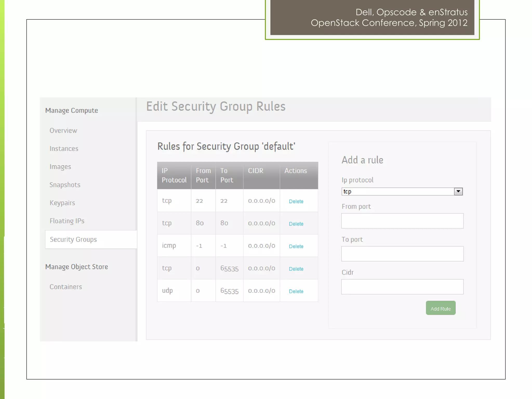Delete the tcp port 80 rule
The height and width of the screenshot is (399, 532).
296,224
